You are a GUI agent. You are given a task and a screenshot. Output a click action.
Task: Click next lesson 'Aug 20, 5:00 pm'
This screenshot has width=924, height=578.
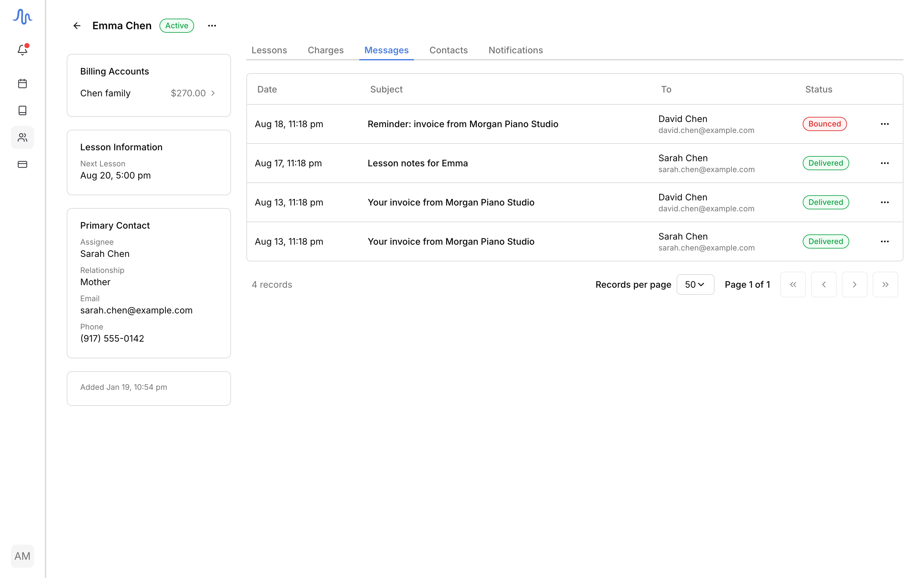click(115, 175)
